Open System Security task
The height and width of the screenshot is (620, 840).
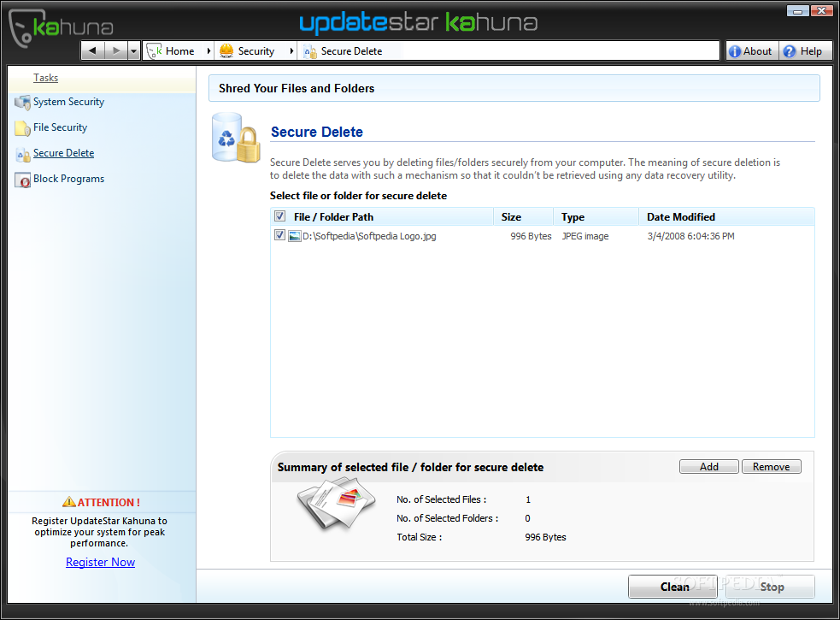click(x=68, y=102)
